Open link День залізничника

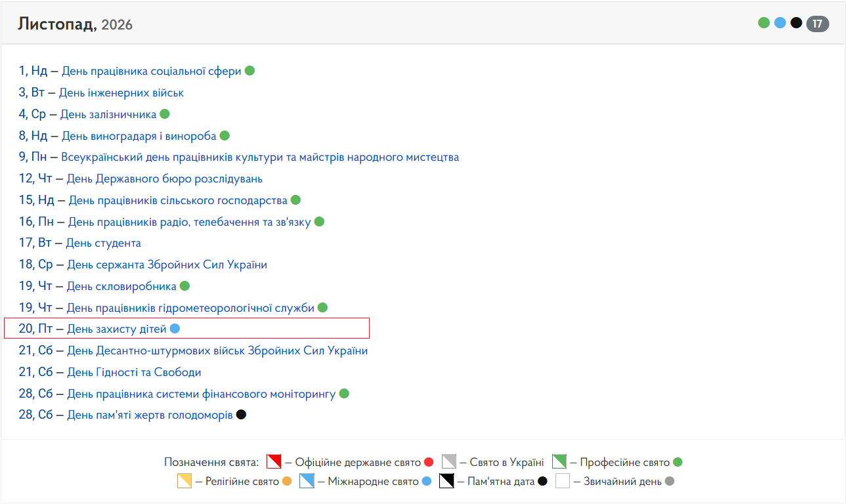(x=108, y=114)
